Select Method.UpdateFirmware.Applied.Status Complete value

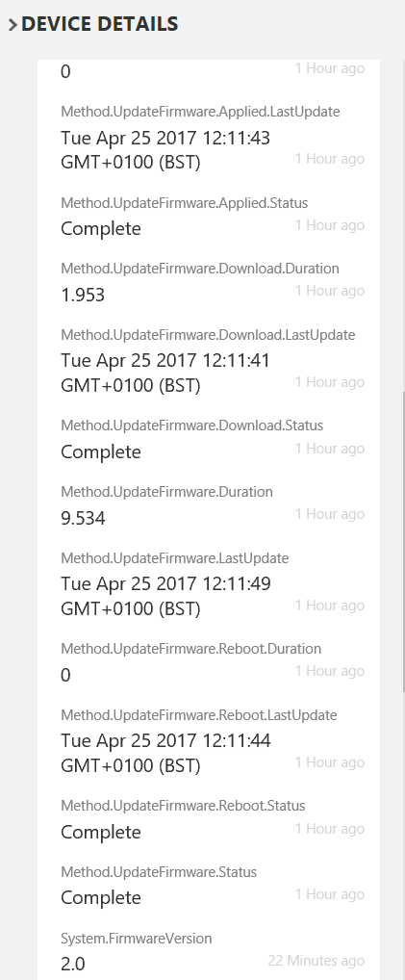[x=101, y=228]
